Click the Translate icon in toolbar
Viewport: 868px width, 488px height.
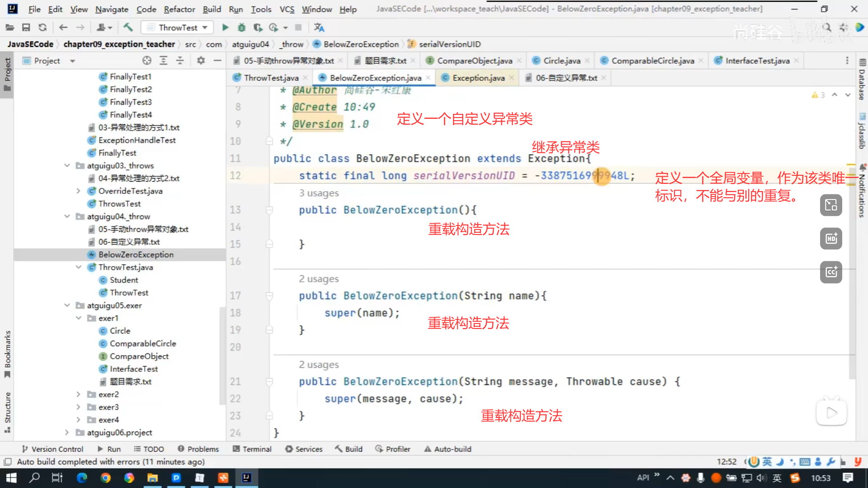click(319, 28)
